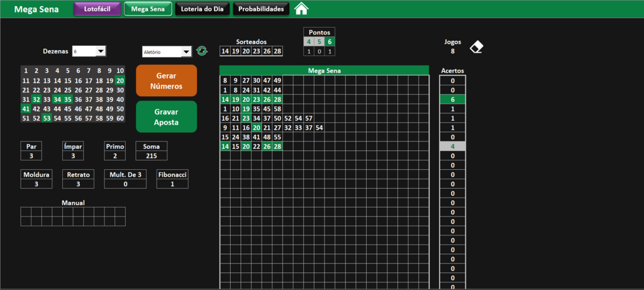Toggle number 53 in the number grid

[x=47, y=118]
